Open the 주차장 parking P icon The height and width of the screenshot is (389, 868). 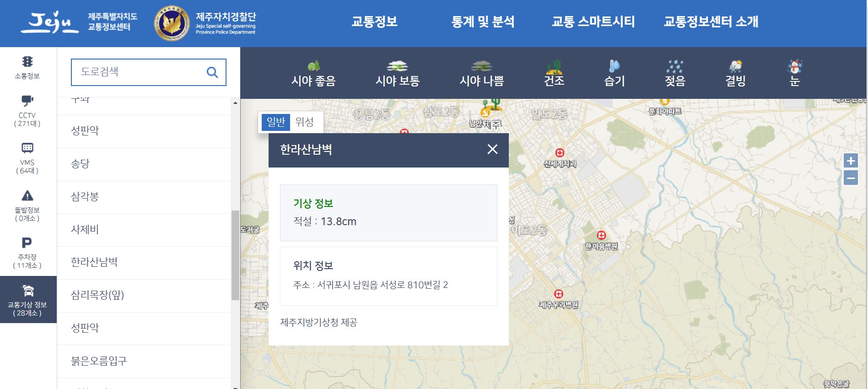click(x=27, y=243)
